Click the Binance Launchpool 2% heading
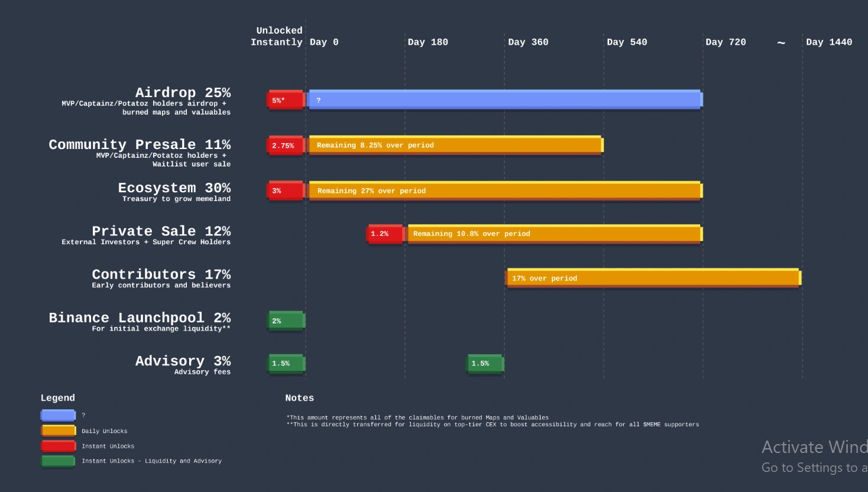The height and width of the screenshot is (492, 868). 140,318
